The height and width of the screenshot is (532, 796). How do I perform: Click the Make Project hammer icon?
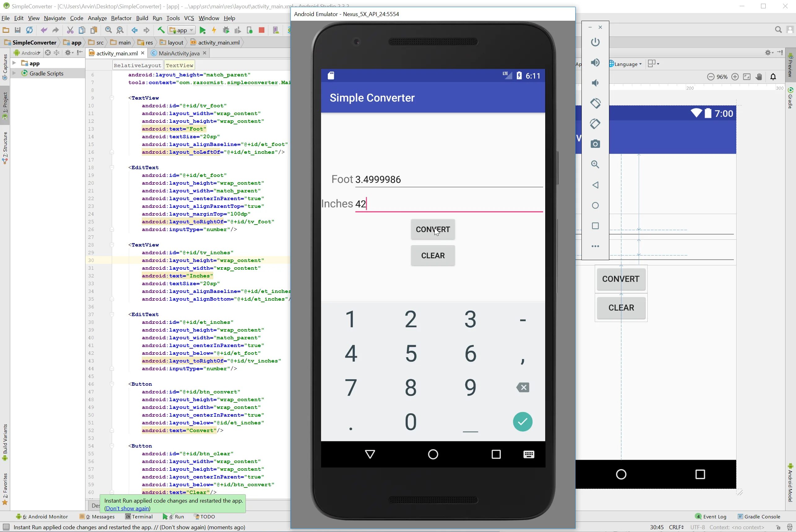coord(161,31)
